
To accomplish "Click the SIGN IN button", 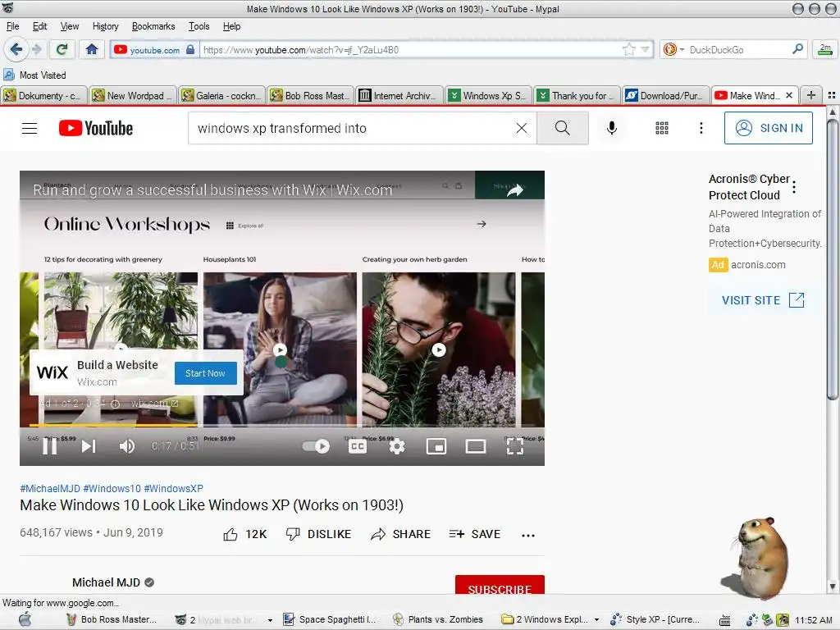I will 768,128.
